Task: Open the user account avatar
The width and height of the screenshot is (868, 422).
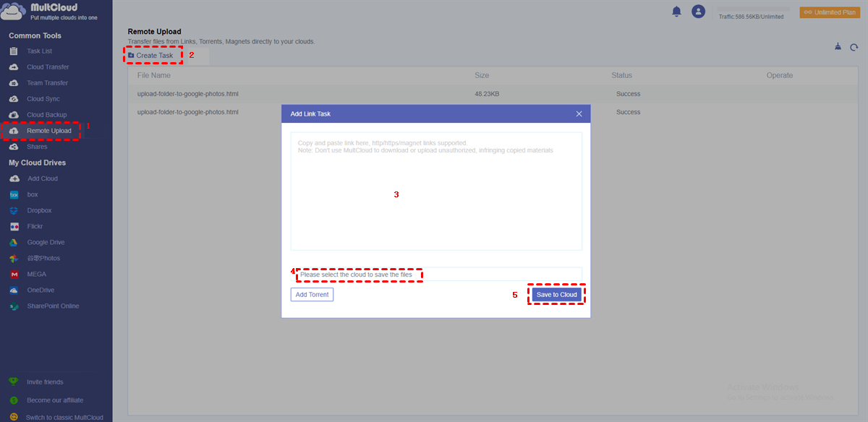Action: [698, 12]
